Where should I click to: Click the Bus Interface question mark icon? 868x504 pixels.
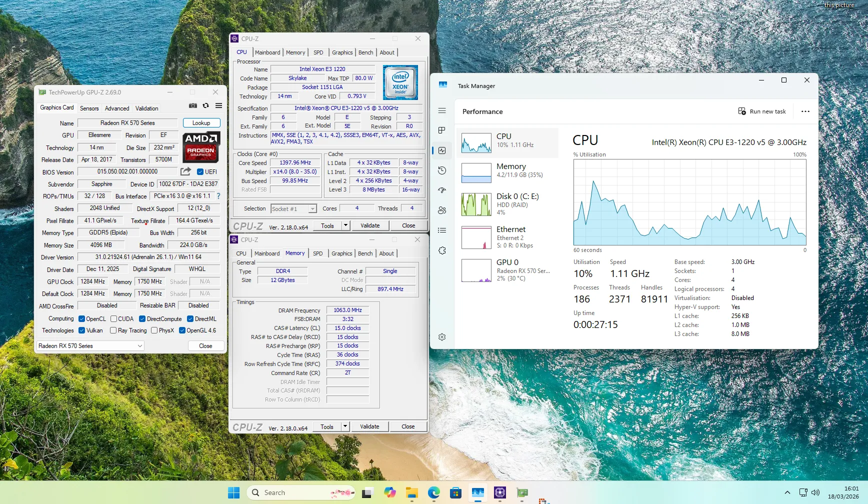(x=218, y=196)
